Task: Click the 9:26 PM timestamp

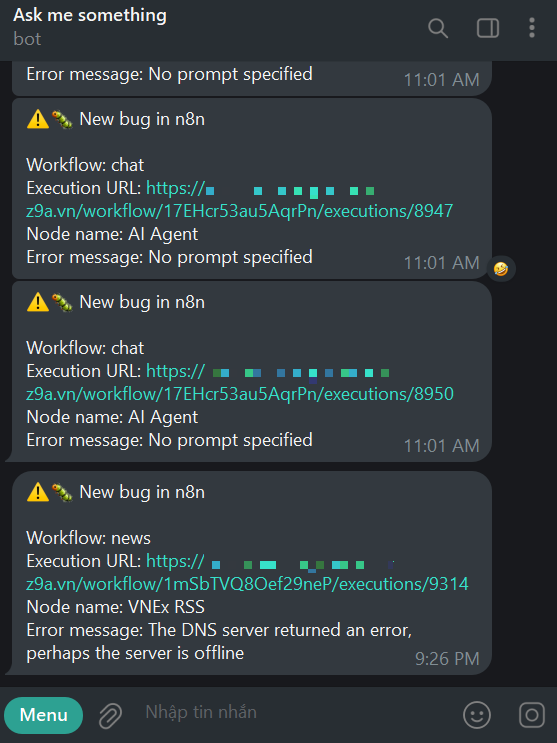Action: click(447, 659)
